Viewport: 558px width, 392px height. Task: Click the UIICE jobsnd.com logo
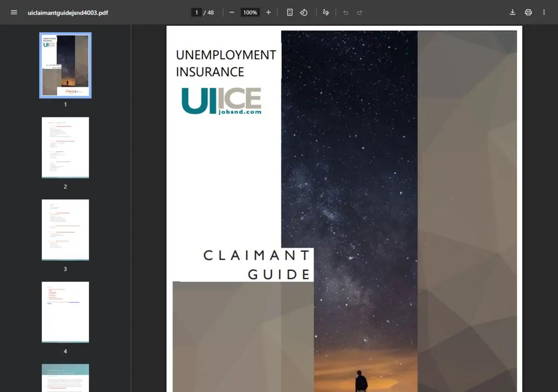click(x=221, y=101)
